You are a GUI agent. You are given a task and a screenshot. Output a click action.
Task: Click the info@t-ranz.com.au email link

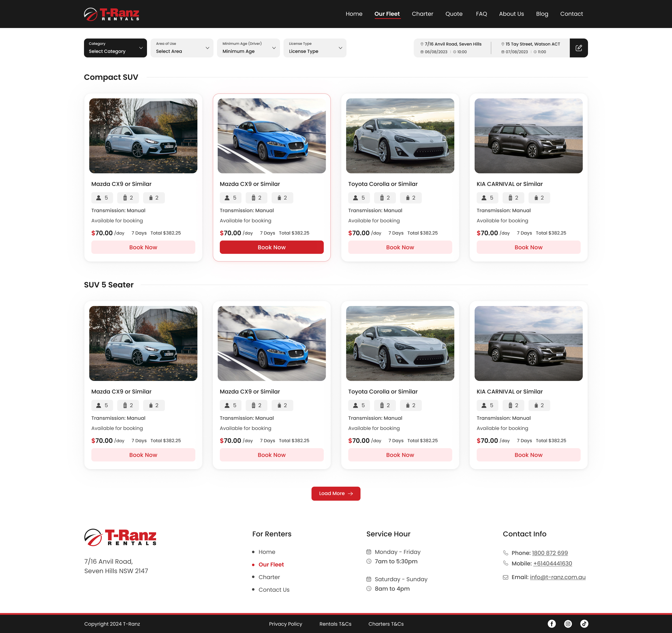557,577
